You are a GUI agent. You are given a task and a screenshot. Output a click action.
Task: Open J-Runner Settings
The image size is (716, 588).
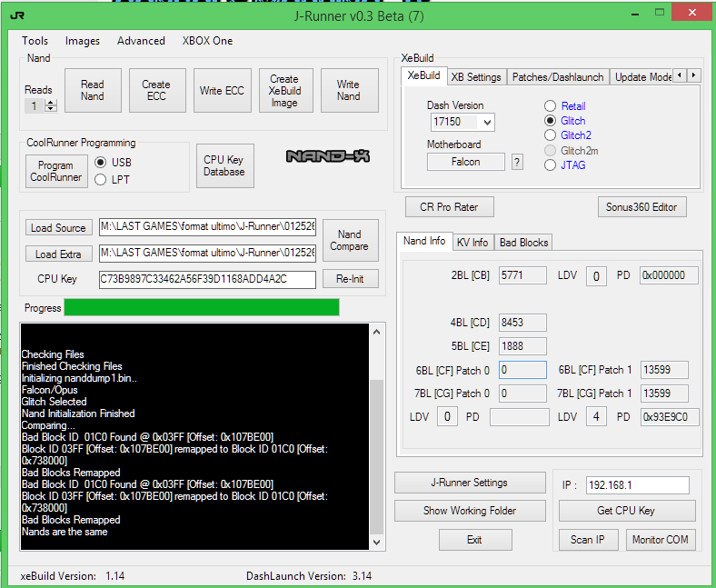[x=470, y=483]
